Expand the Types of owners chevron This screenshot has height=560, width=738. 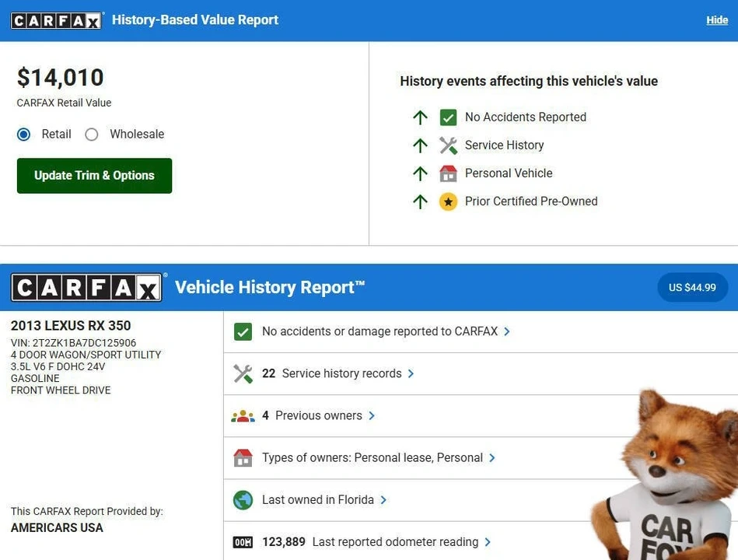point(491,458)
